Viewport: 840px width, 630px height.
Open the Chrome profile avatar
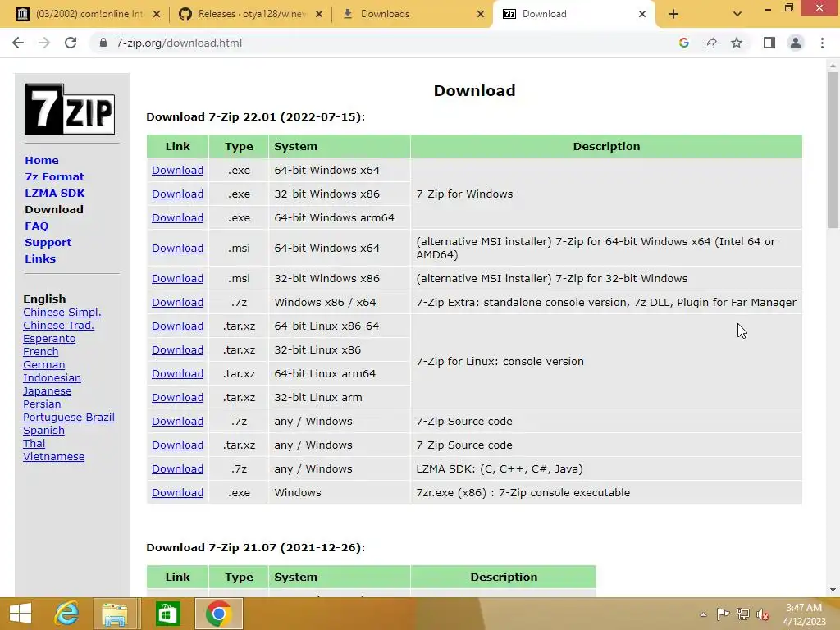796,43
